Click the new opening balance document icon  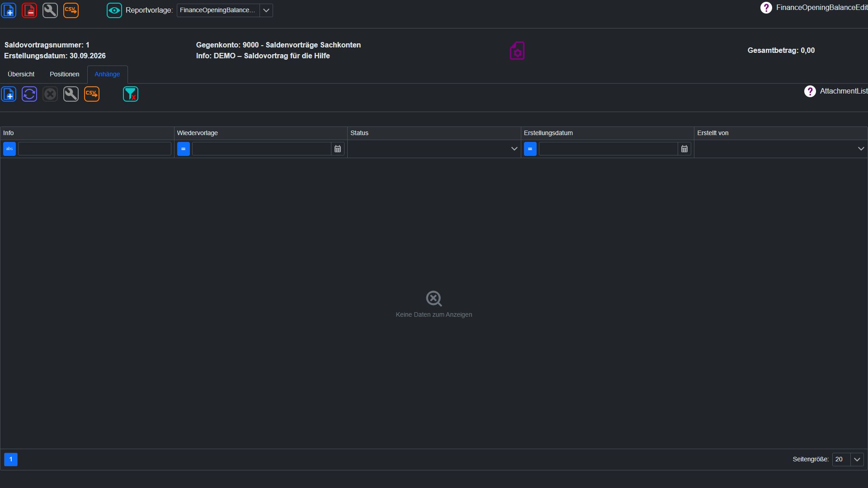click(x=9, y=10)
